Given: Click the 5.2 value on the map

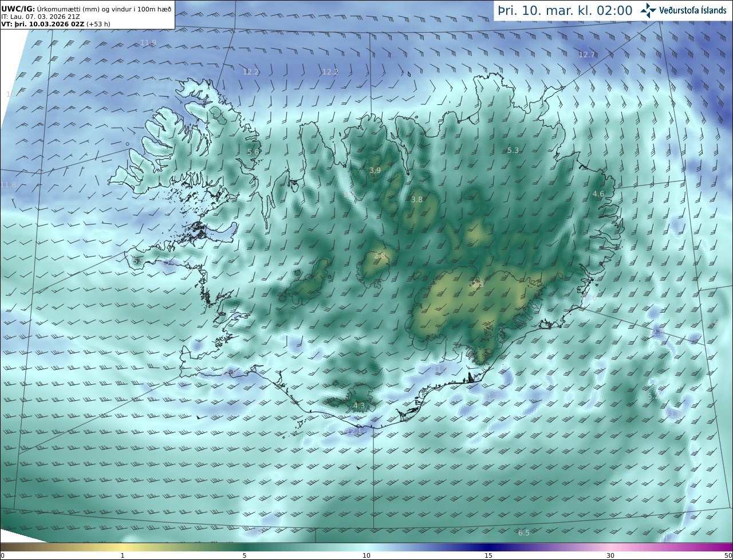Looking at the screenshot, I should point(653,396).
